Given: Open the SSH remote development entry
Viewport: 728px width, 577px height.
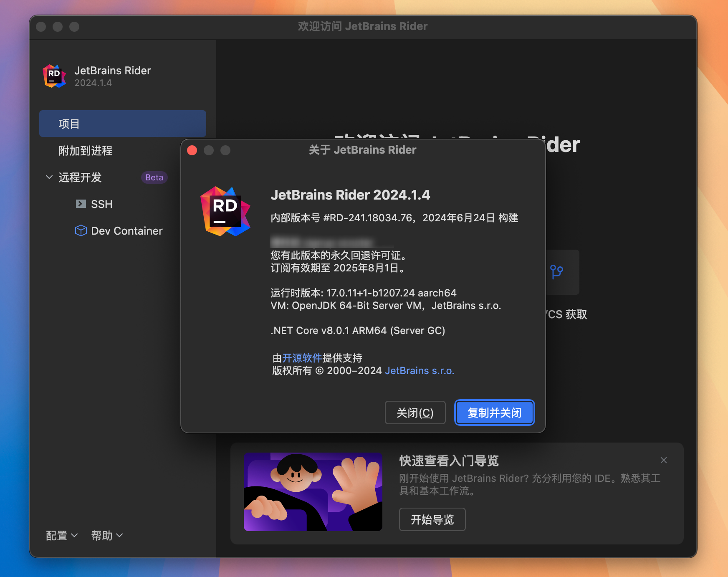Looking at the screenshot, I should (x=101, y=204).
